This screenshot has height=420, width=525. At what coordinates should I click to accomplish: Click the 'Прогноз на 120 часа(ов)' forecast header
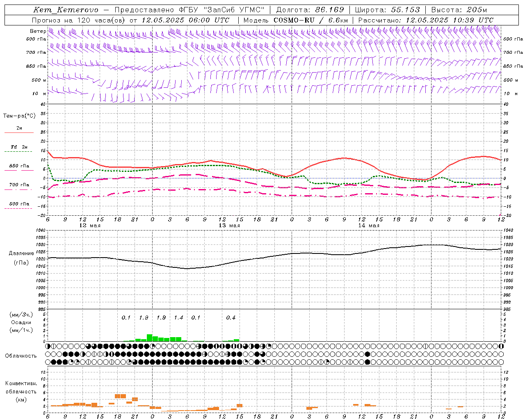79,20
